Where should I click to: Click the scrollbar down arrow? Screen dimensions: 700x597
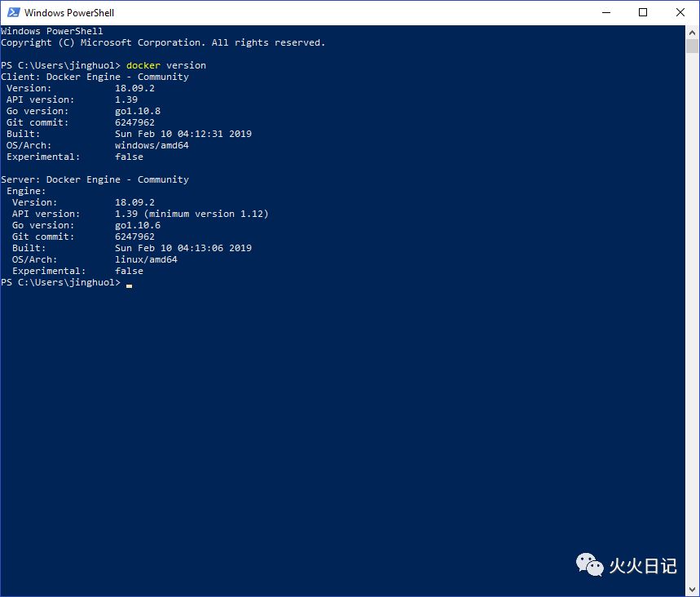coord(693,590)
